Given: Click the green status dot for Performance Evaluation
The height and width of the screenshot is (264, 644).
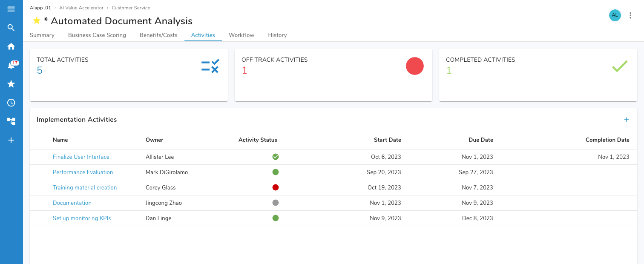Looking at the screenshot, I should tap(276, 172).
